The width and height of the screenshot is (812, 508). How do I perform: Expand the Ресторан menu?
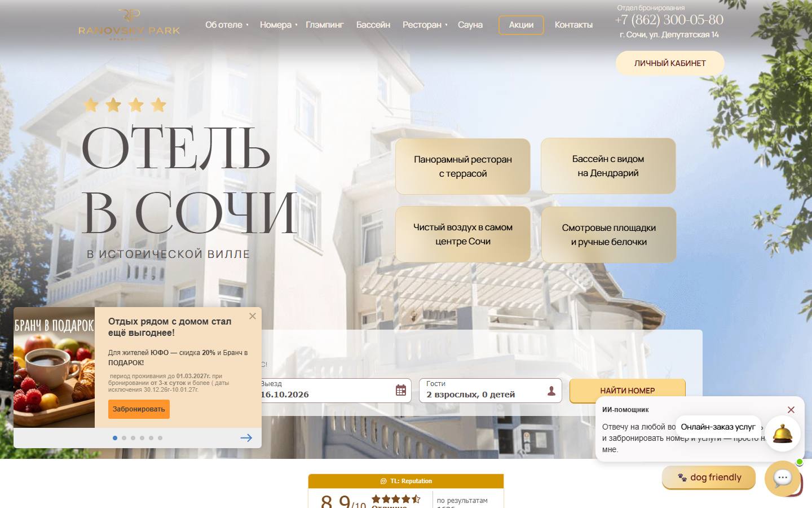tap(425, 25)
